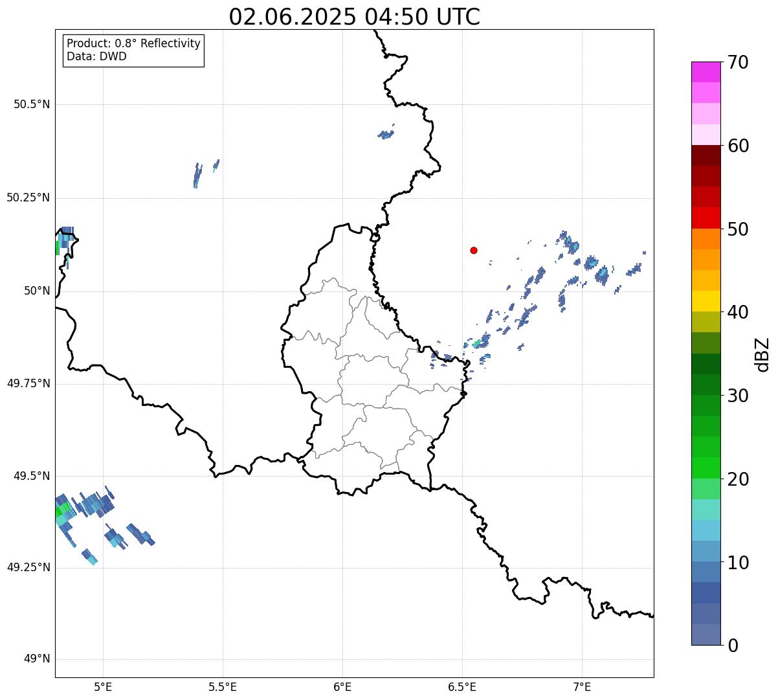Click the '7°E' longitude label
Viewport: 778px width, 700px height.
tap(582, 688)
